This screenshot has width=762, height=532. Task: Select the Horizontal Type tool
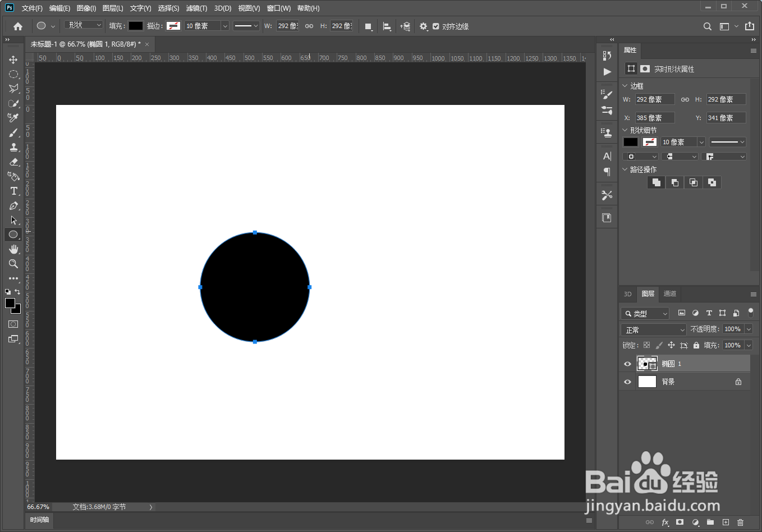13,191
